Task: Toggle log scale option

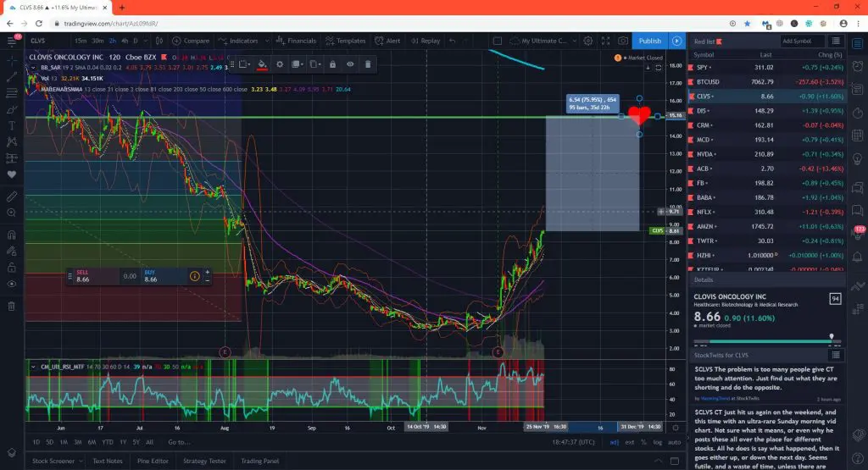Action: [657, 442]
